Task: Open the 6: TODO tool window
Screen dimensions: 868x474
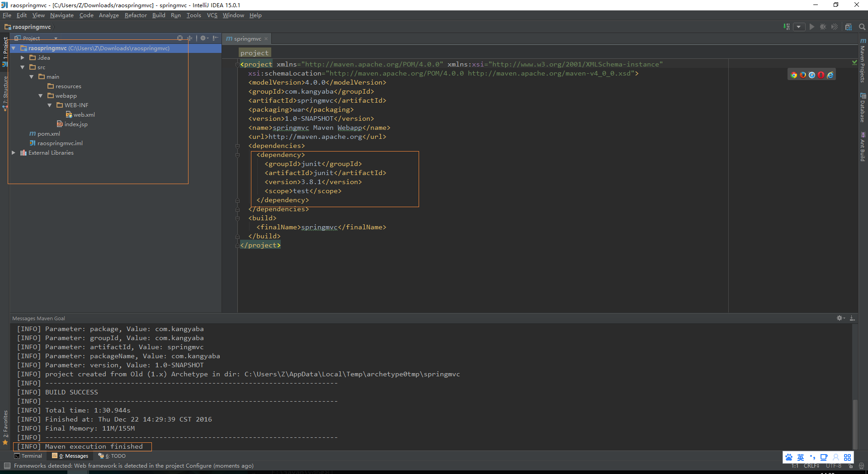Action: (112, 456)
